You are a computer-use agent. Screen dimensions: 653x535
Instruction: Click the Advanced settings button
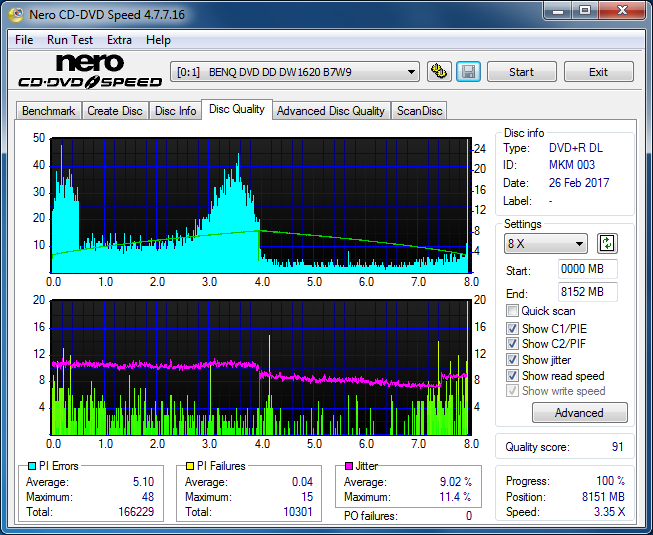point(579,413)
